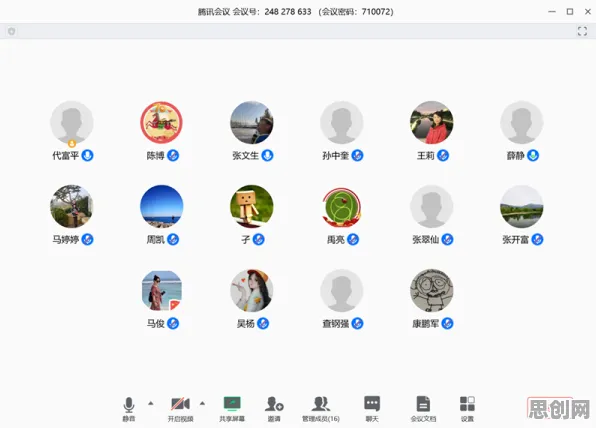Click 马婷婷's muted microphone icon
Viewport: 596px width, 428px height.
pos(87,239)
